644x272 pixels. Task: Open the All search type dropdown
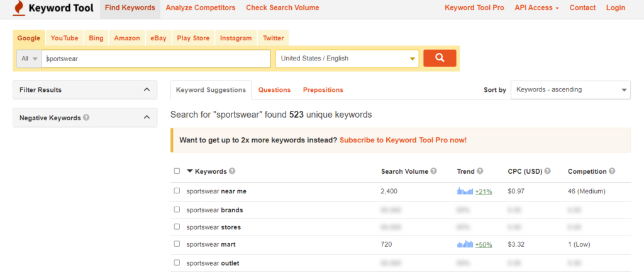tap(29, 59)
